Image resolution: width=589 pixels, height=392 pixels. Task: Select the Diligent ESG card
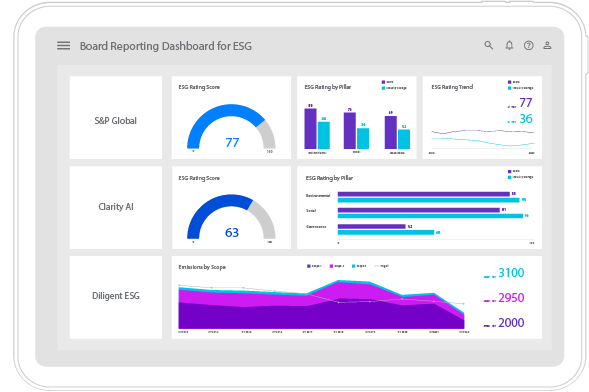[x=116, y=297]
